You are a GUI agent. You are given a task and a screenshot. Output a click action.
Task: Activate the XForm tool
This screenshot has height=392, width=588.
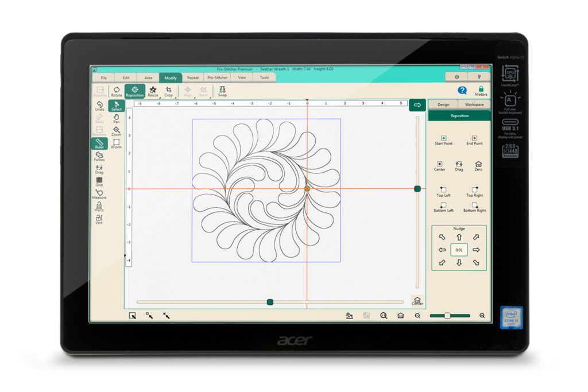pyautogui.click(x=117, y=143)
